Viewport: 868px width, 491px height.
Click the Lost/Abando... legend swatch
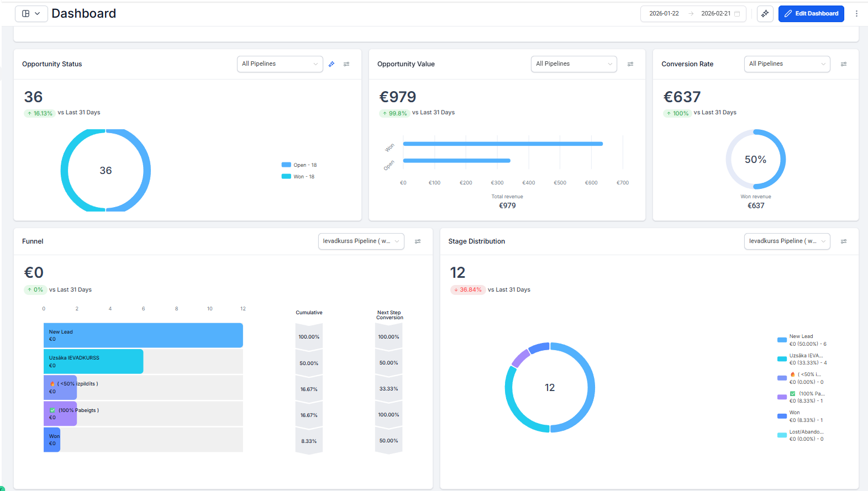pos(782,435)
